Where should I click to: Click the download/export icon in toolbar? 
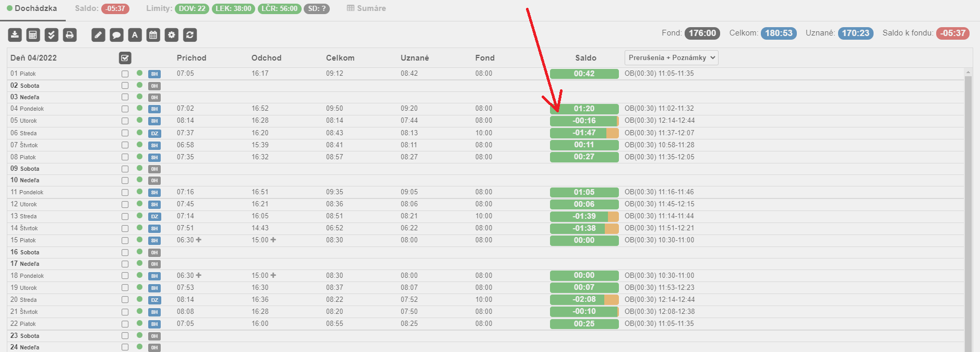point(15,35)
